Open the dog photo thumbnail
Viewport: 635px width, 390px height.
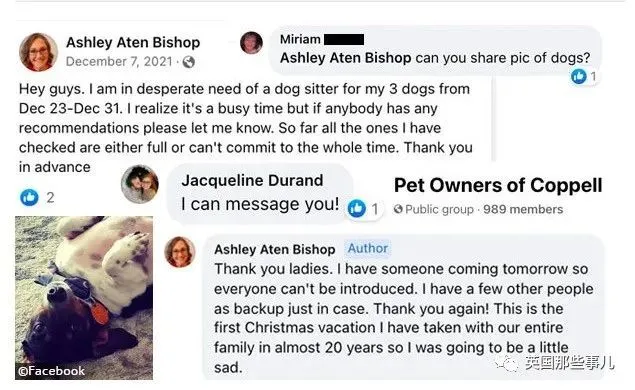click(84, 298)
